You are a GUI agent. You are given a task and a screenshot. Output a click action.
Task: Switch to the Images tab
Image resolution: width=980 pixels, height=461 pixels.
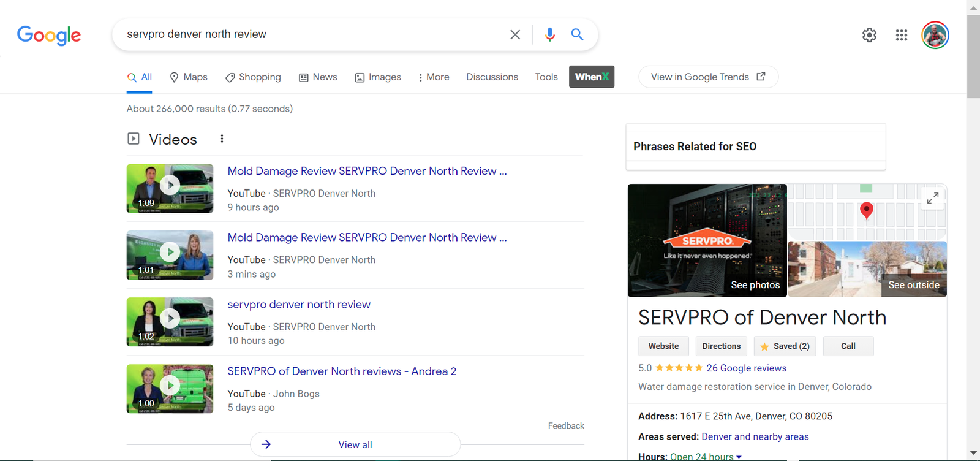pos(378,77)
